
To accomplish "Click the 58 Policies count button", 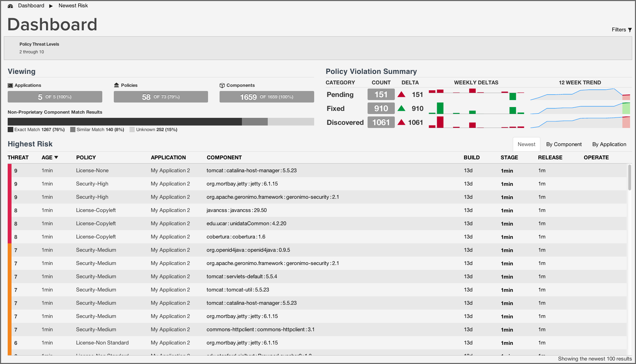I will (161, 97).
